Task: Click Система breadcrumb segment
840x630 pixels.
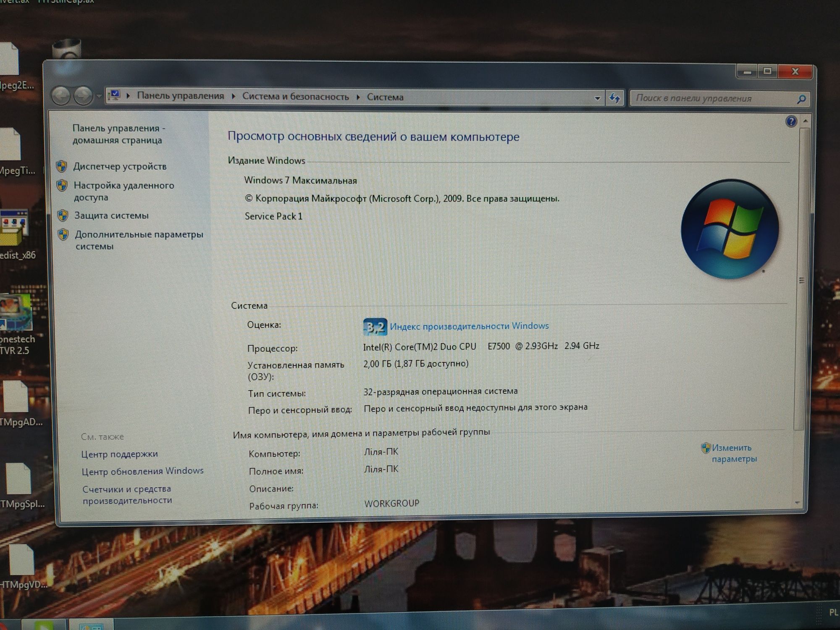Action: [385, 97]
